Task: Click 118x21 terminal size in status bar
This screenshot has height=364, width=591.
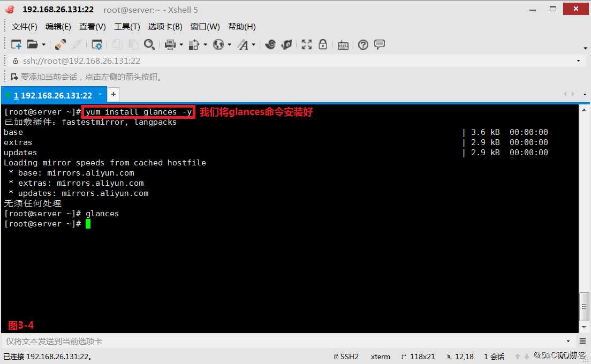Action: click(x=422, y=357)
